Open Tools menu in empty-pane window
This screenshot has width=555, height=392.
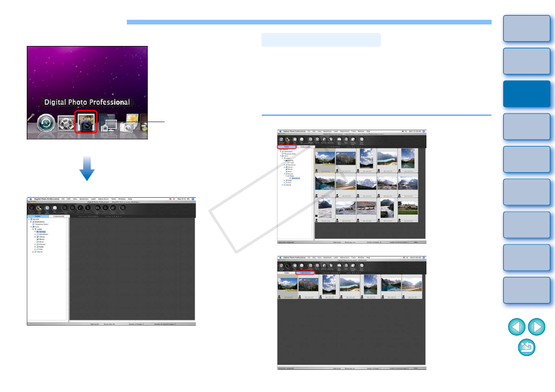pos(113,199)
